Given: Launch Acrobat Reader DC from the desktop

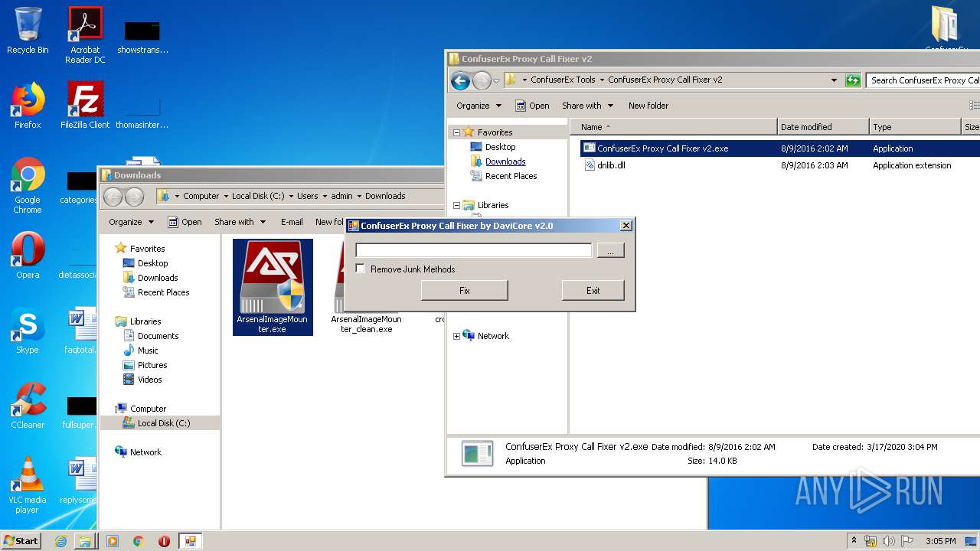Looking at the screenshot, I should coord(85,34).
